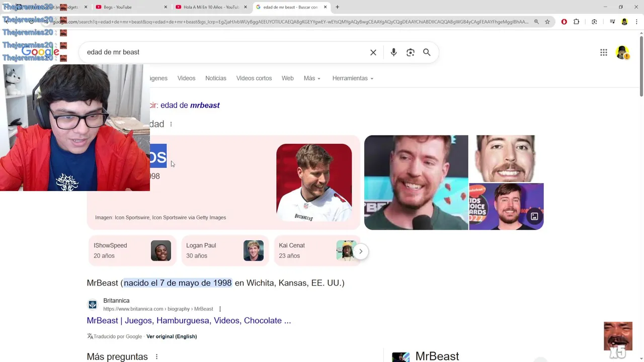Switch to the Begs - YouTube tab
Viewport: 644px width, 362px height.
coord(130,7)
